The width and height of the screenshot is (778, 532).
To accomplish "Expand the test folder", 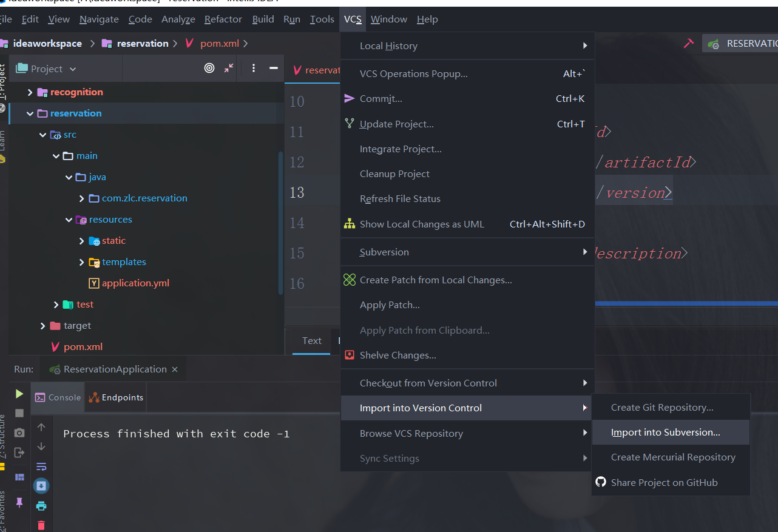I will tap(56, 305).
